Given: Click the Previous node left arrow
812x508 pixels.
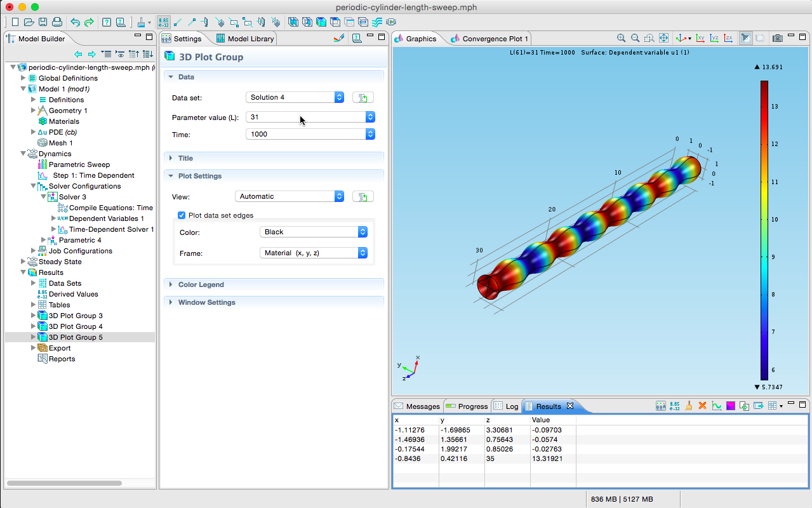Looking at the screenshot, I should tap(78, 54).
